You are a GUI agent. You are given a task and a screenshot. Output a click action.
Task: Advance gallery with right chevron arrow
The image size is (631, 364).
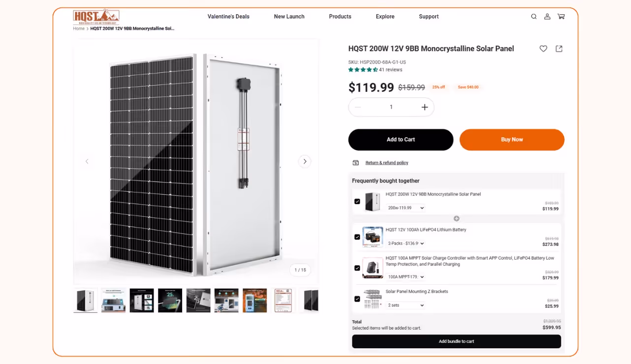click(x=305, y=161)
